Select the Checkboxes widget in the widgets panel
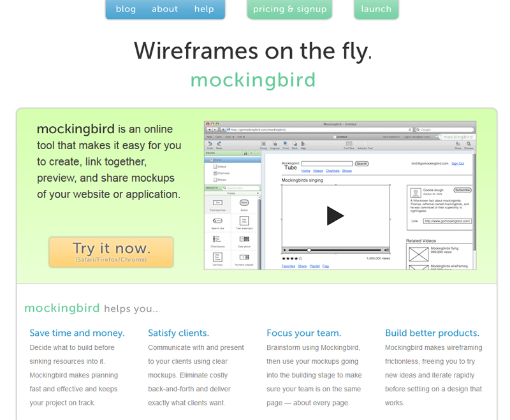Screen dimensions: 510x420 (218, 239)
